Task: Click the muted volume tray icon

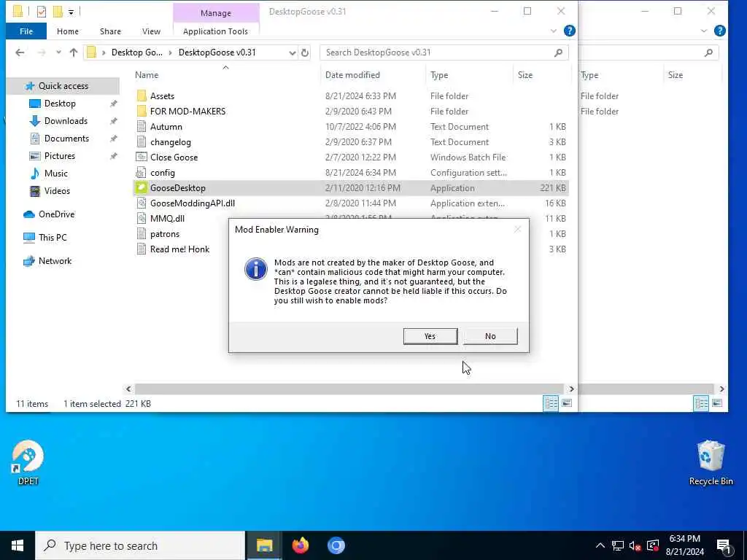Action: coord(635,545)
